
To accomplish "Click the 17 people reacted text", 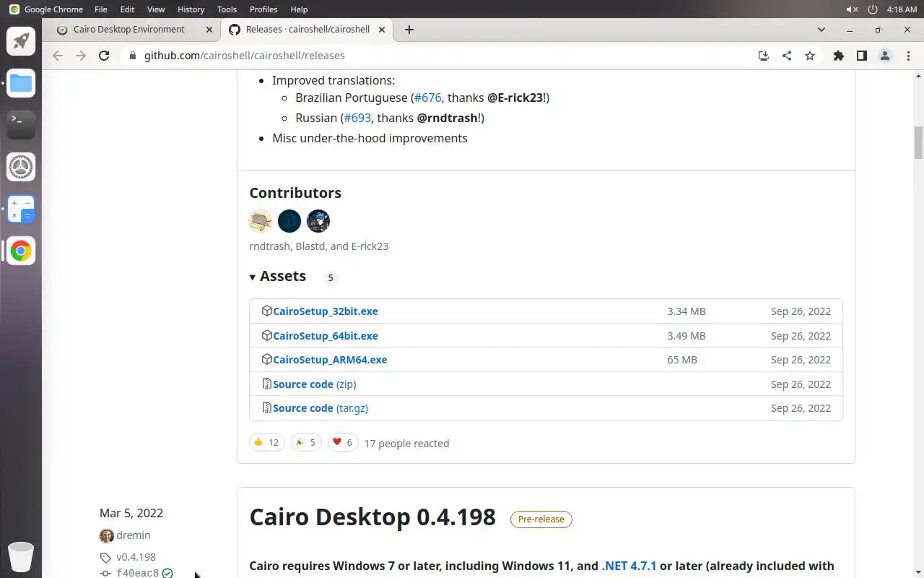I will tap(406, 444).
